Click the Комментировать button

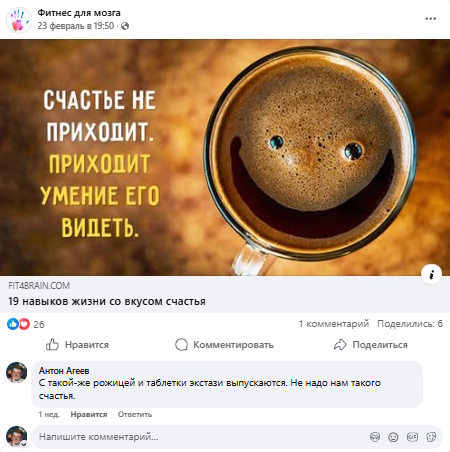(224, 345)
